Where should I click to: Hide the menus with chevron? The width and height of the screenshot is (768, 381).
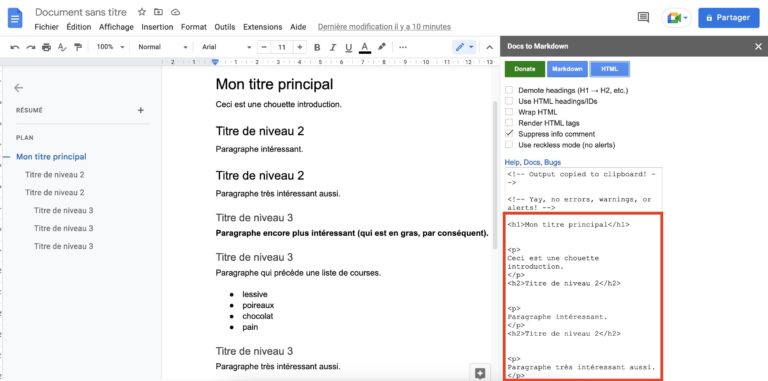[x=489, y=47]
